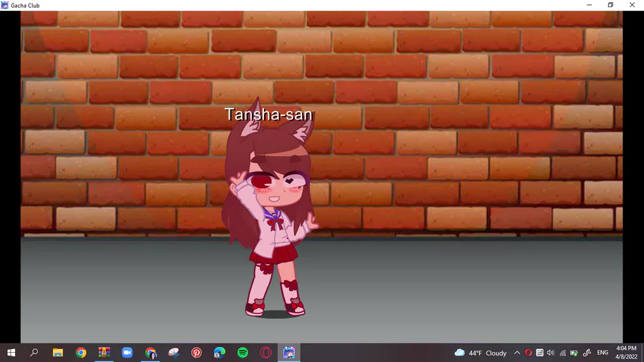This screenshot has height=362, width=644.
Task: Open Spotify from the taskbar
Action: click(243, 353)
